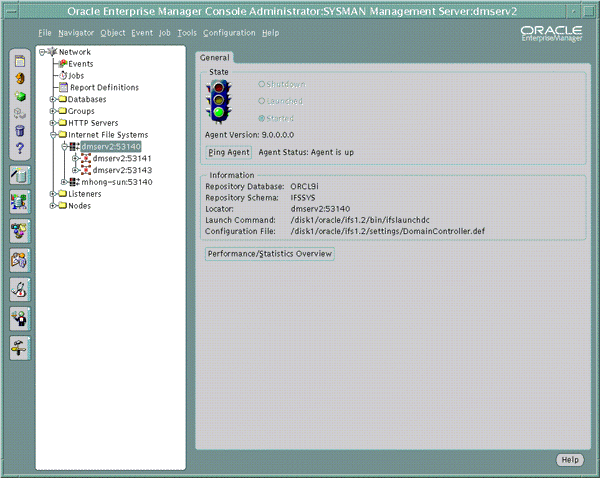Click Performance/Statistics Overview button
The image size is (600, 478).
click(x=269, y=254)
